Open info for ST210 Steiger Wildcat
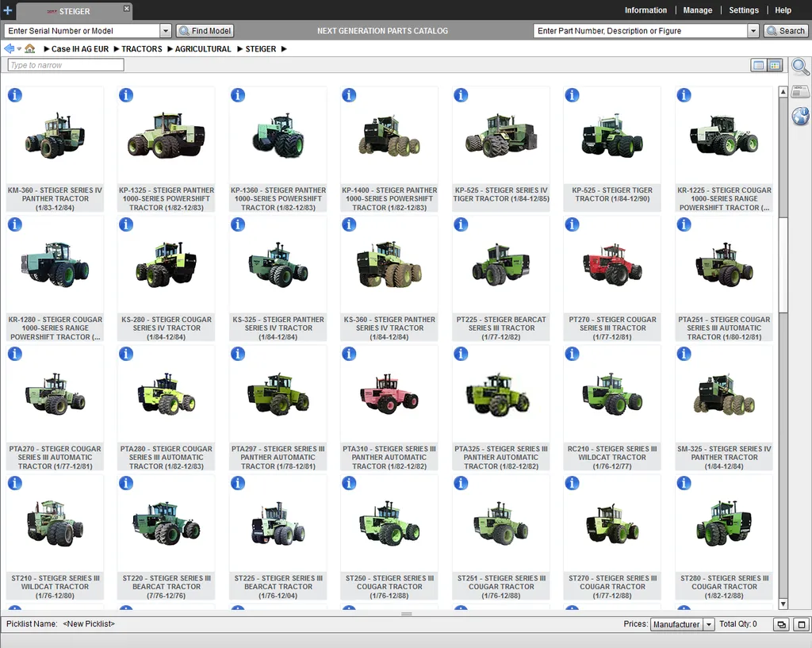The height and width of the screenshot is (648, 812). tap(15, 483)
